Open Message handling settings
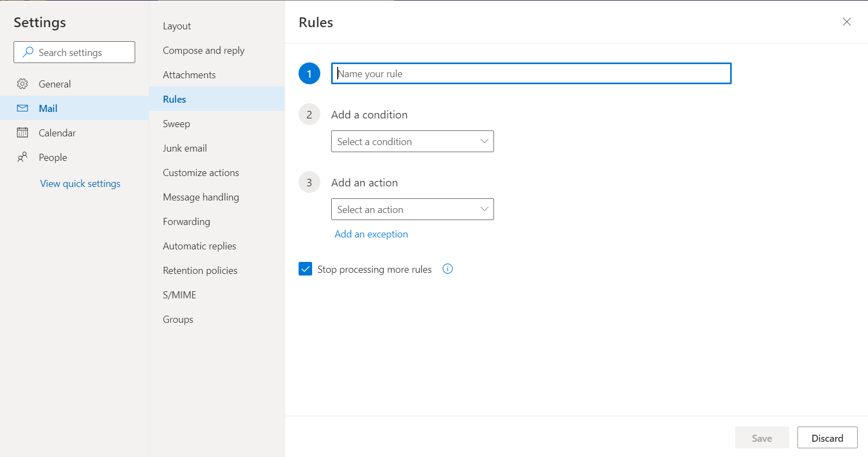This screenshot has width=868, height=457. 217,197
